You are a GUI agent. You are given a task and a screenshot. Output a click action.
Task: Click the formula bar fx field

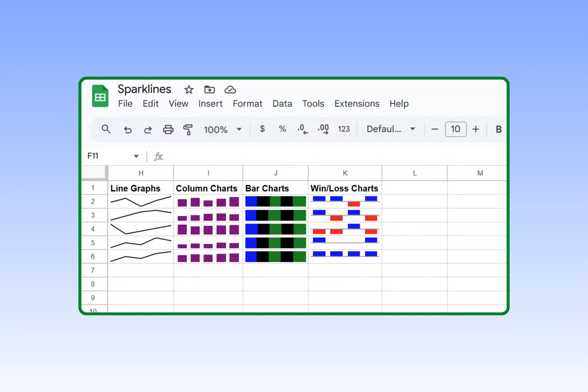tap(159, 156)
